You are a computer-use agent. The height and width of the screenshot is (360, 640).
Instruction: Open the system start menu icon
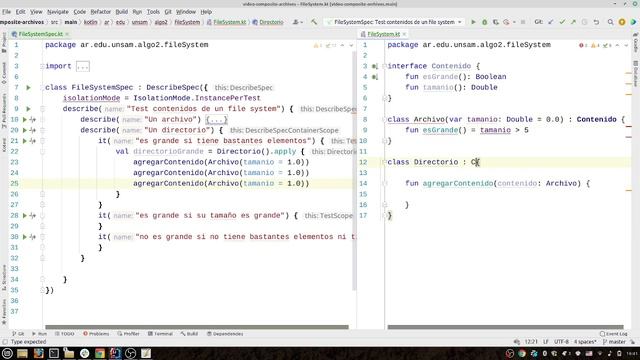pos(7,353)
